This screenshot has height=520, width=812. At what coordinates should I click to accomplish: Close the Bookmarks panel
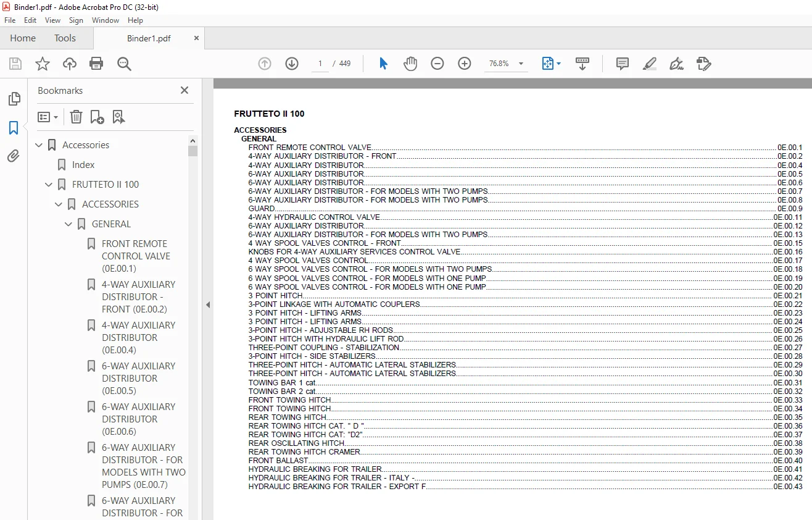point(184,90)
